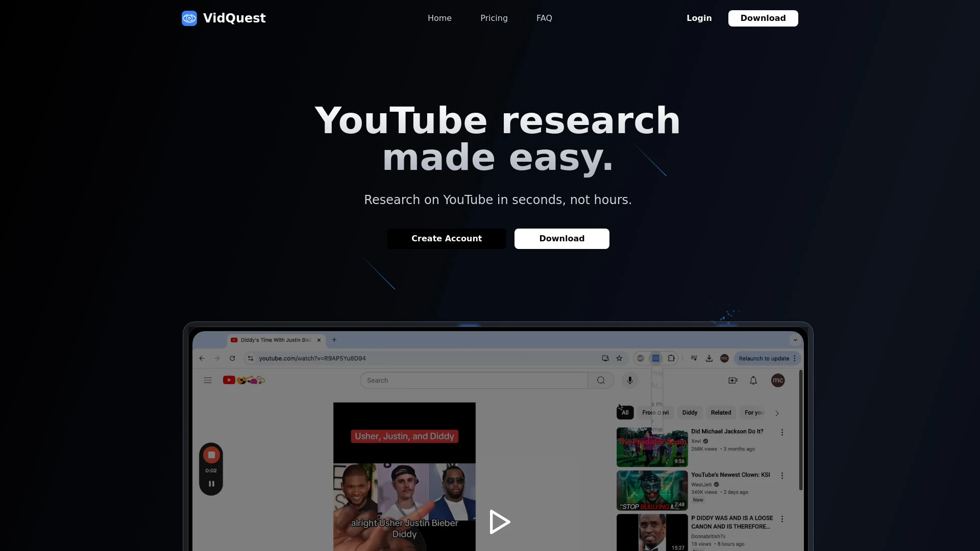980x551 pixels.
Task: Click the browser forward navigation arrow
Action: [217, 358]
